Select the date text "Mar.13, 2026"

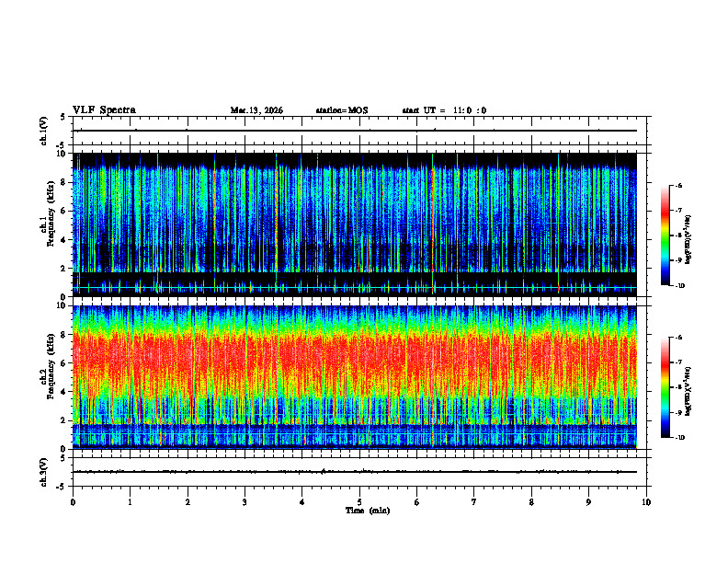(256, 110)
